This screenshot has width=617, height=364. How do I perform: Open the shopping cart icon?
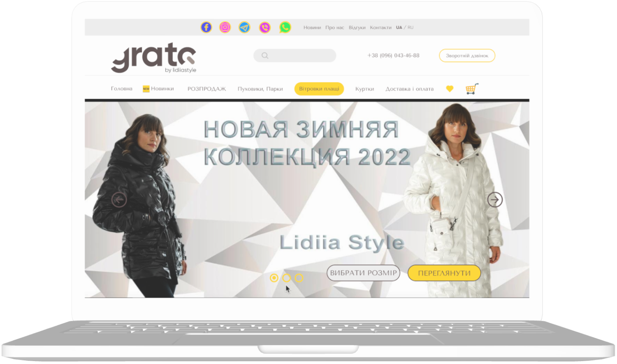click(x=472, y=89)
